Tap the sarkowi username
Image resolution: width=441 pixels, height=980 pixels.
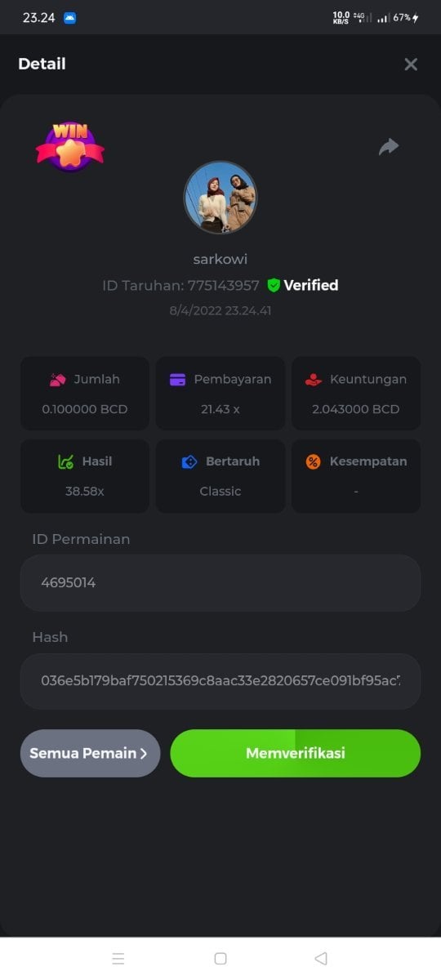[220, 259]
